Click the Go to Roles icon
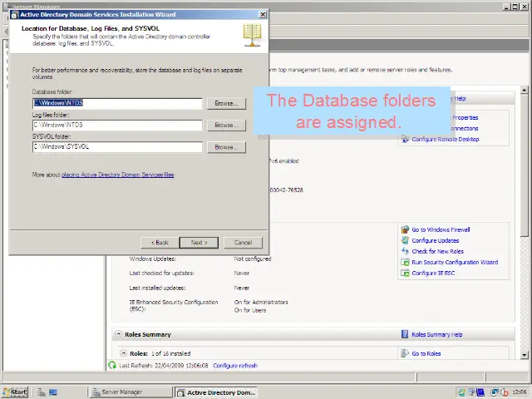Screen dimensions: 532x399 pos(405,353)
